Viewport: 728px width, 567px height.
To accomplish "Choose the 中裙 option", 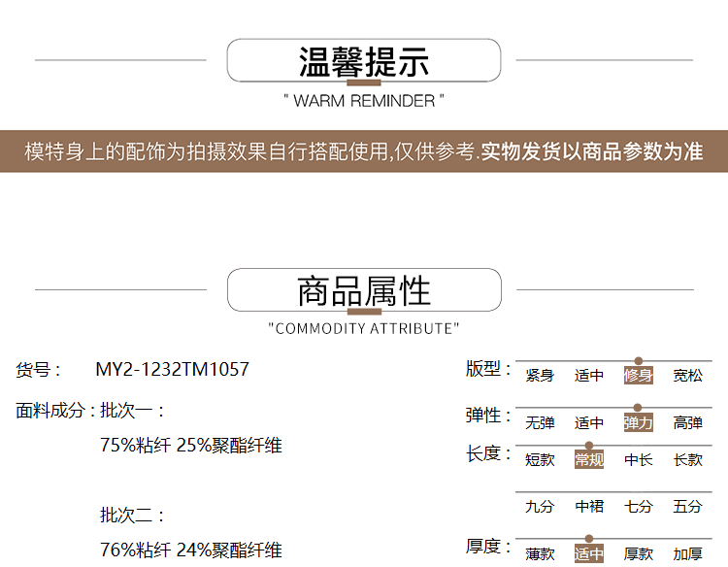I will 589,507.
